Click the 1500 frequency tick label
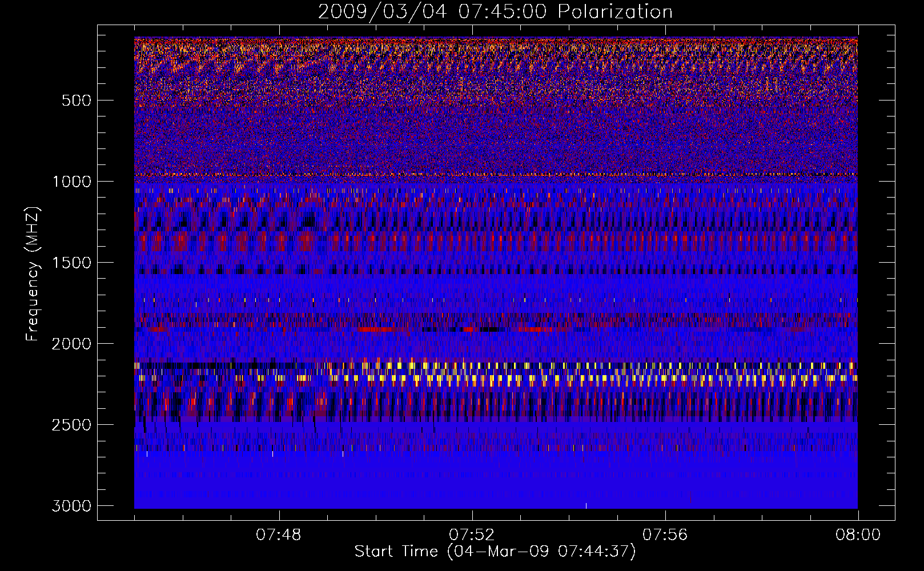Screen dimensions: 924x571 click(71, 263)
